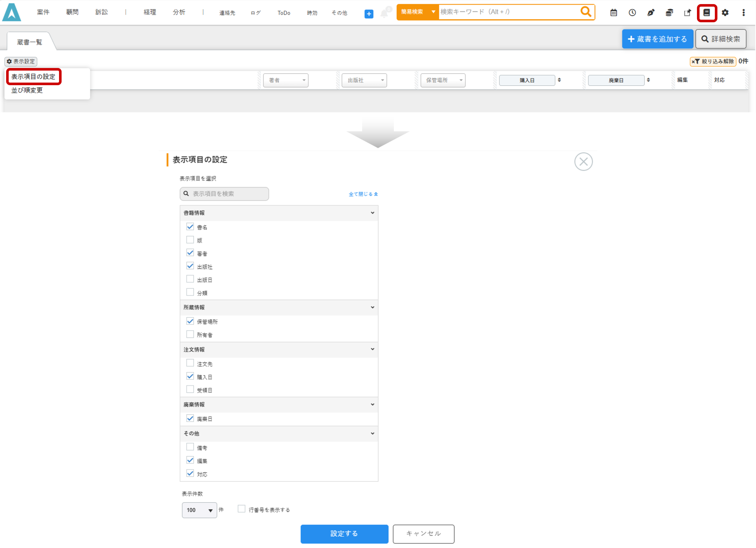The height and width of the screenshot is (548, 756).
Task: Uncheck the 購入日 checkbox in the dialog
Action: (190, 377)
